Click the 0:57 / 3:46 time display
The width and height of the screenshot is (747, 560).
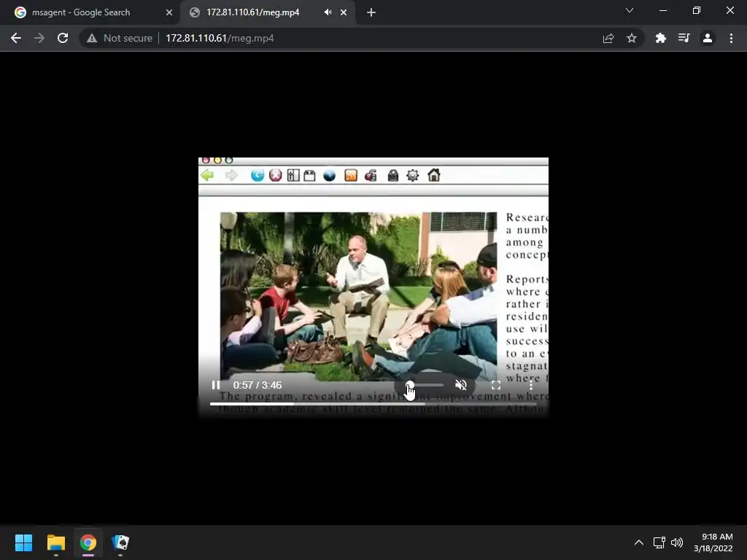click(258, 385)
